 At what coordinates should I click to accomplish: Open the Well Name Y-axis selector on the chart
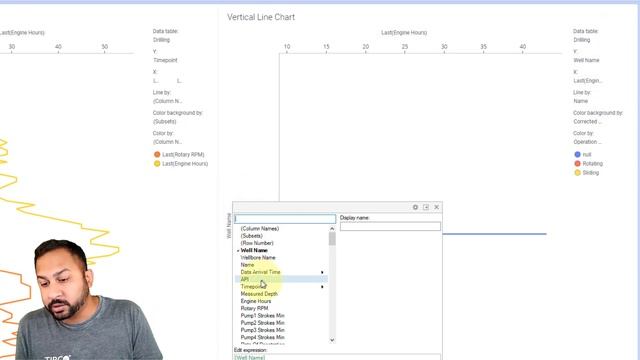click(x=229, y=226)
